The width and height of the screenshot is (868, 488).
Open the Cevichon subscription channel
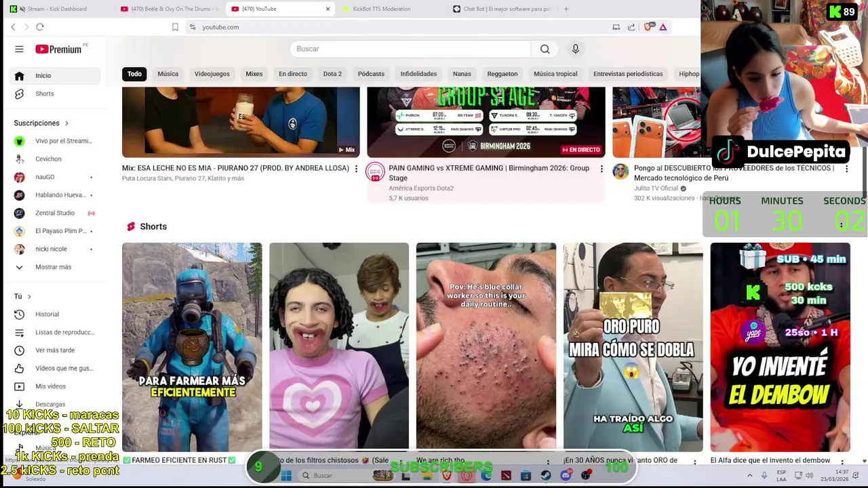pos(54,159)
